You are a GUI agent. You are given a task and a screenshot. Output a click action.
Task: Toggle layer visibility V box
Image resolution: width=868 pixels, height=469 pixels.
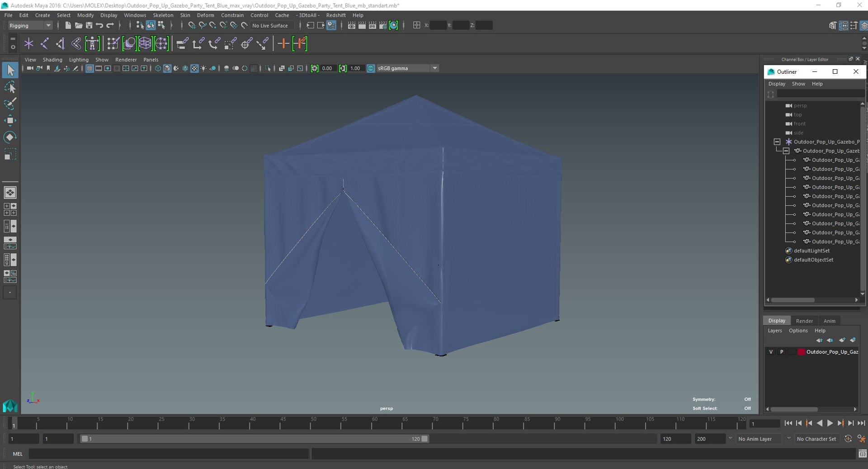pos(771,352)
